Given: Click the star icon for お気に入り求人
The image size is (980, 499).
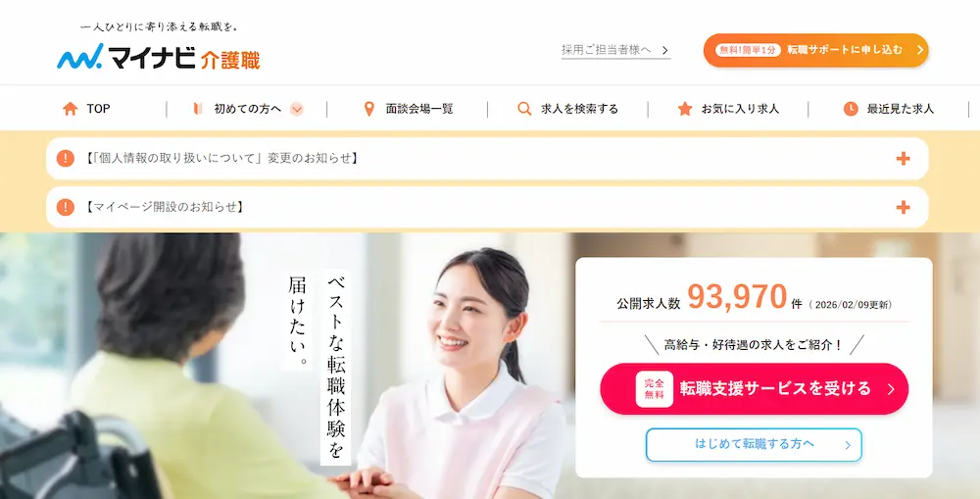Looking at the screenshot, I should pos(685,109).
